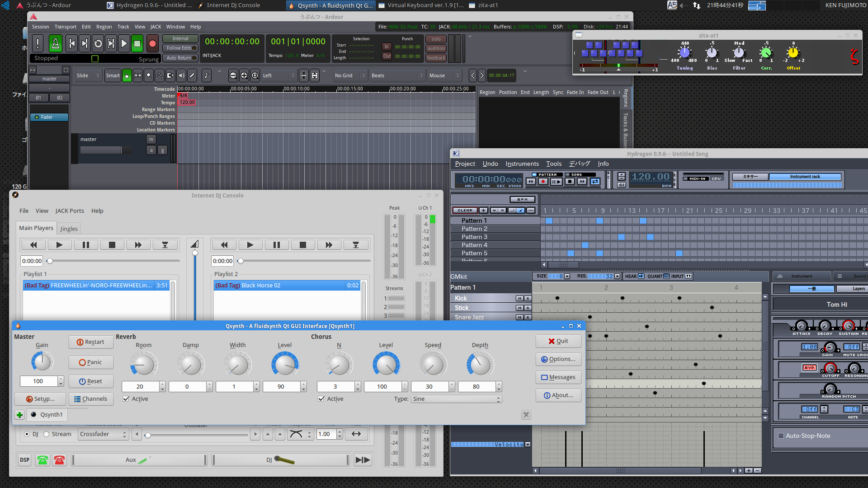
Task: Click Hydrogen record button
Action: coord(543,182)
